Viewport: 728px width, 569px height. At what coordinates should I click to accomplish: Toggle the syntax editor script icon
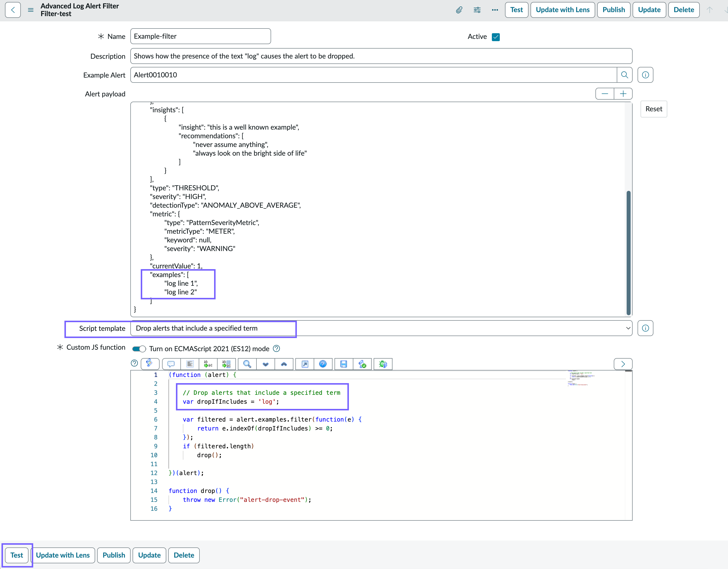click(x=150, y=364)
